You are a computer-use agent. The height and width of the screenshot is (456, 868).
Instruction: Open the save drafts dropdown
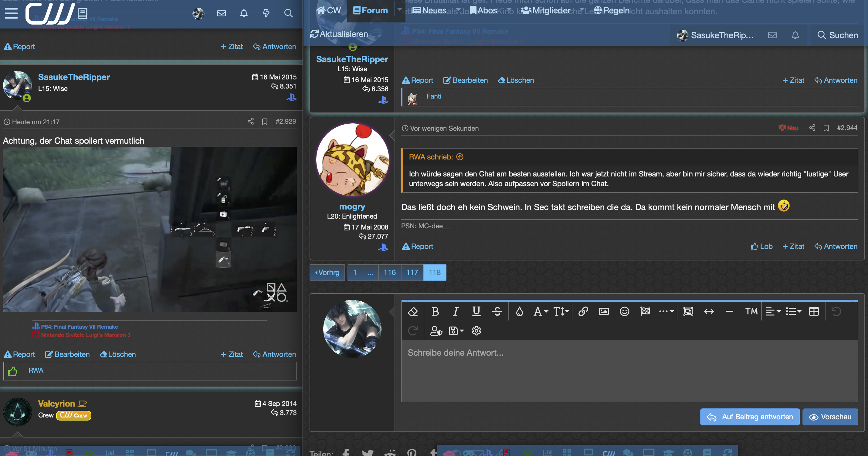coord(456,331)
